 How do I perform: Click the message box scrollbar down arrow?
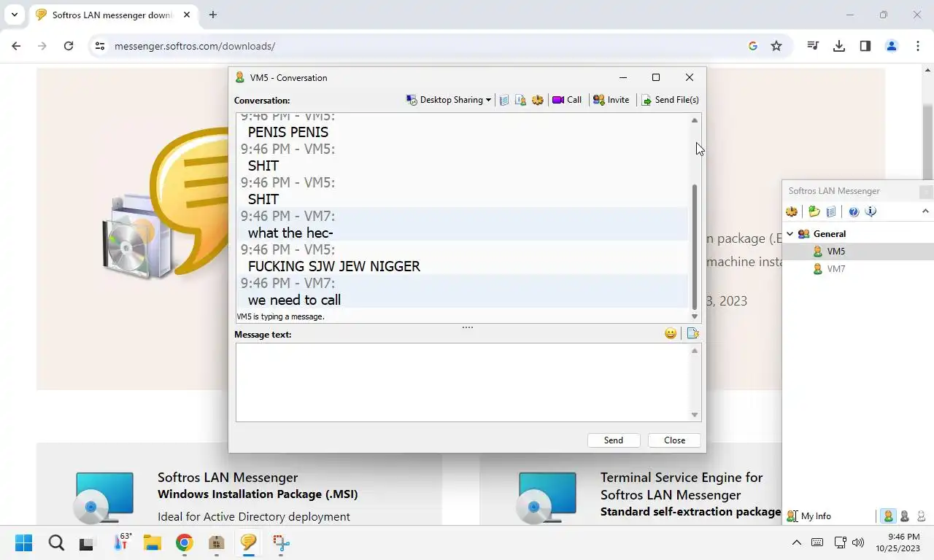(695, 415)
